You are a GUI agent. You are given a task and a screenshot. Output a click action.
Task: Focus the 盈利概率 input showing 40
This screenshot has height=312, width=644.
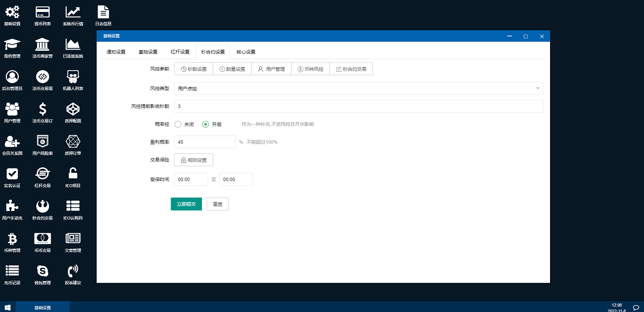click(x=205, y=142)
